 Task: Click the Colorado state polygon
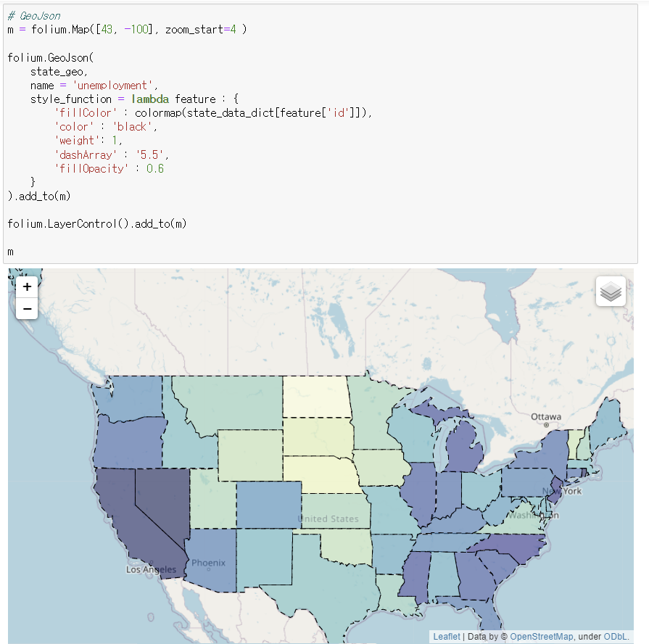pyautogui.click(x=269, y=505)
